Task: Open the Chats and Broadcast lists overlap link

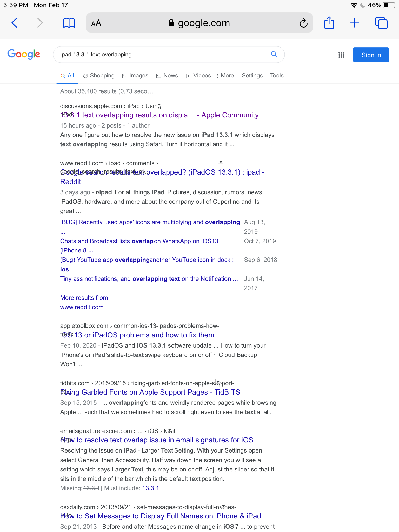Action: [139, 246]
